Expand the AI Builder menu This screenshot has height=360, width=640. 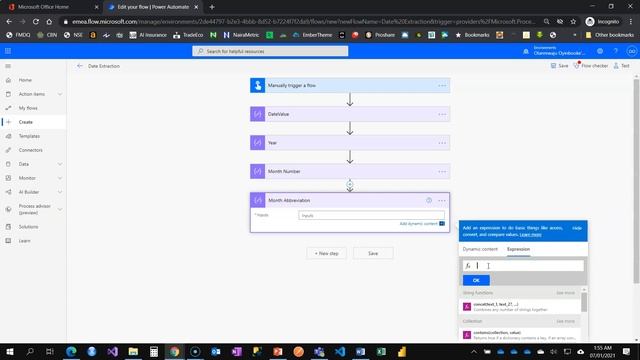(60, 192)
